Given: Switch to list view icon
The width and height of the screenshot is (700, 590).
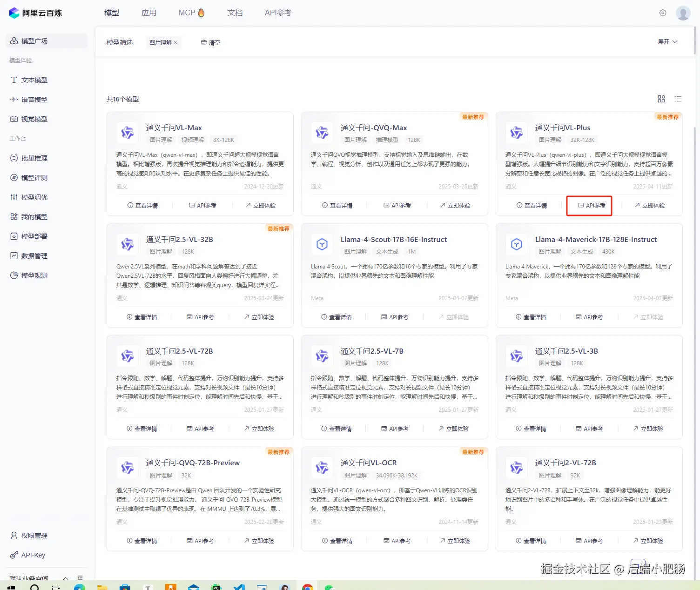Looking at the screenshot, I should point(678,99).
